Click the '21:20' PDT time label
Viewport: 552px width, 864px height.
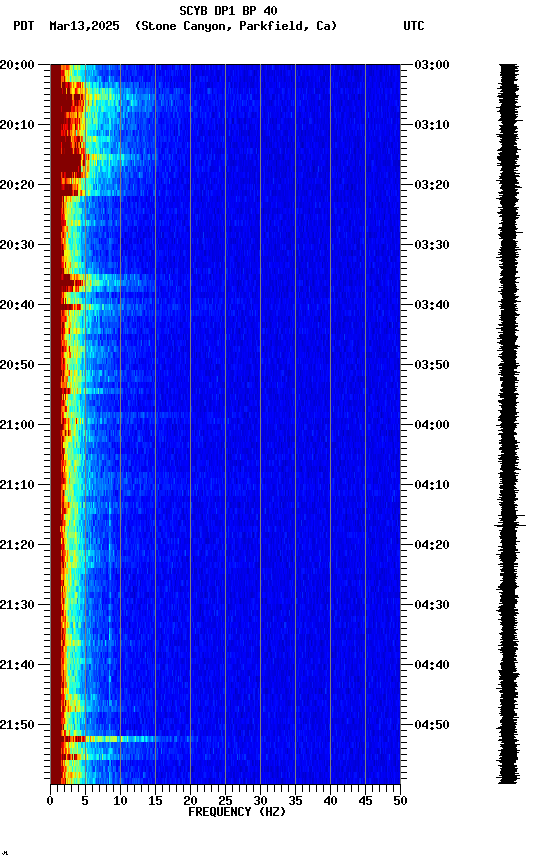pyautogui.click(x=17, y=546)
